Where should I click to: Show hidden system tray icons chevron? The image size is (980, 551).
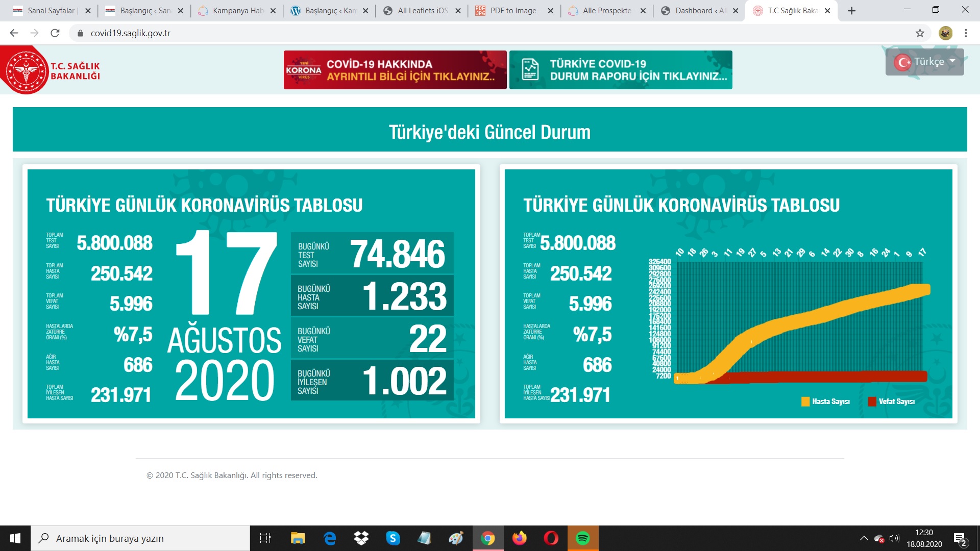(864, 538)
